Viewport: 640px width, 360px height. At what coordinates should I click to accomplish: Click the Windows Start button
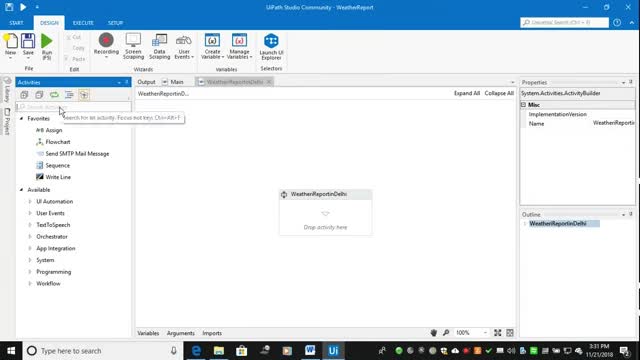[11, 351]
